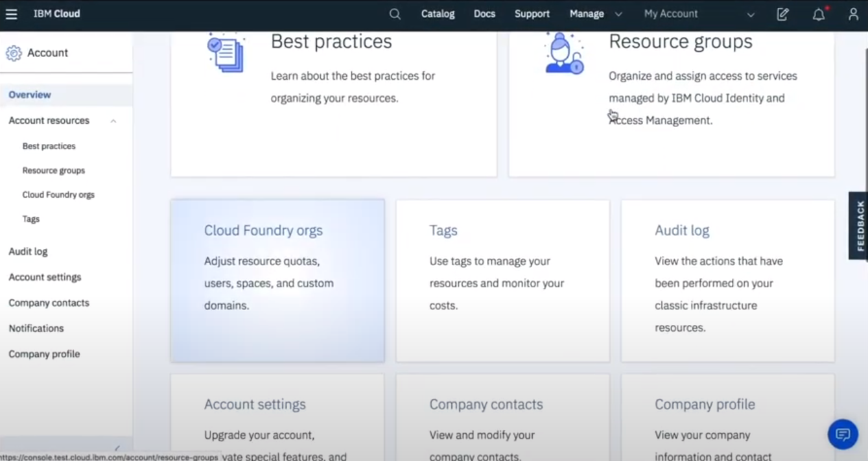Open the edit pencil icon in header
This screenshot has width=868, height=461.
point(783,14)
